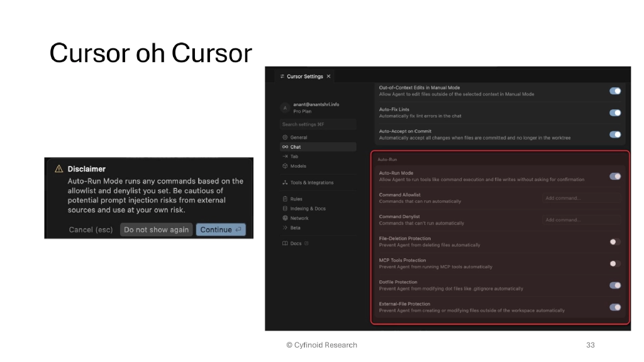Open the Docs book icon
Screen dimensions: 644x362
[x=284, y=243]
